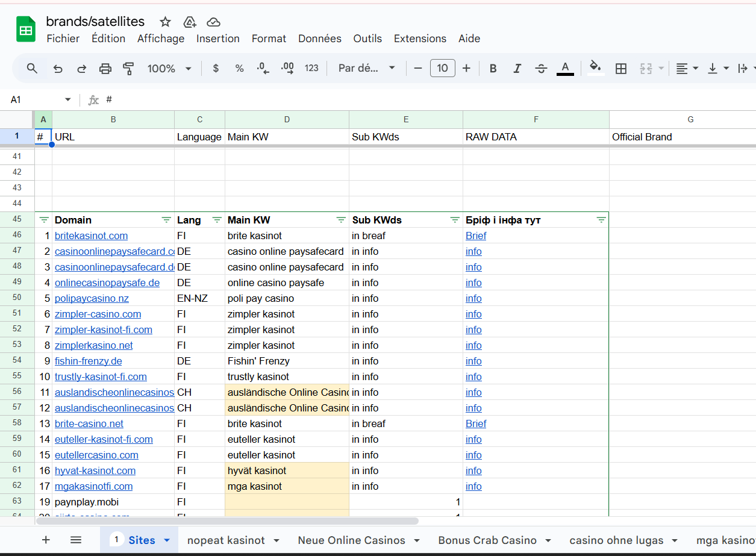Open the 100% zoom dropdown
The image size is (756, 556).
(x=169, y=69)
